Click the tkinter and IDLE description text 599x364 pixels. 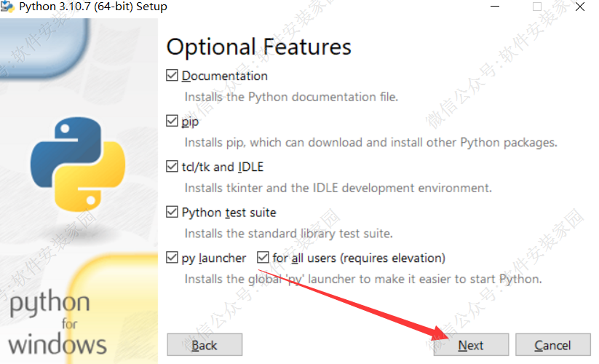(x=338, y=188)
